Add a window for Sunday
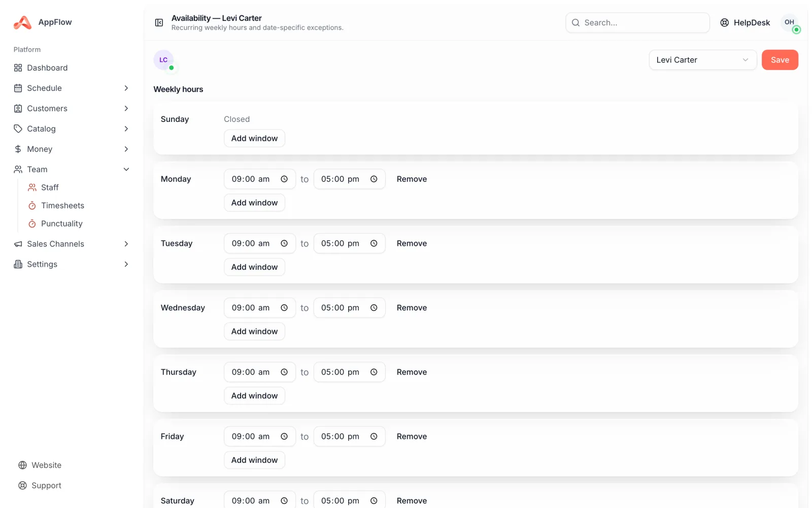 (x=254, y=138)
